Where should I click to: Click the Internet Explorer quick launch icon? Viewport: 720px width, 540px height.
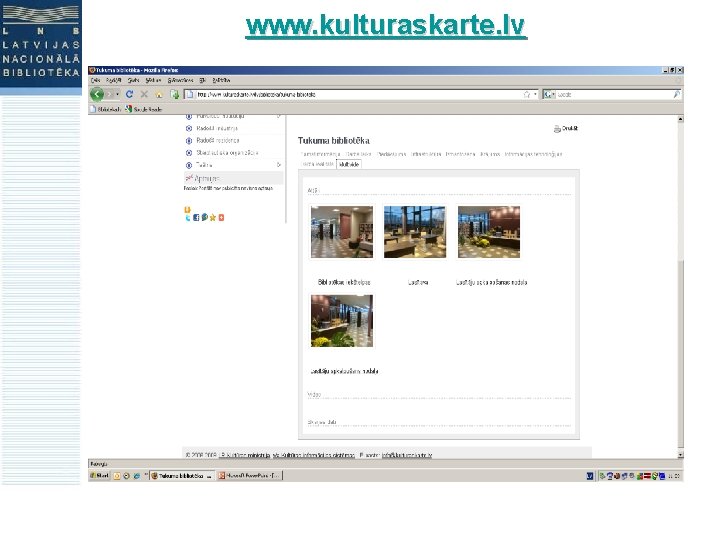point(136,476)
